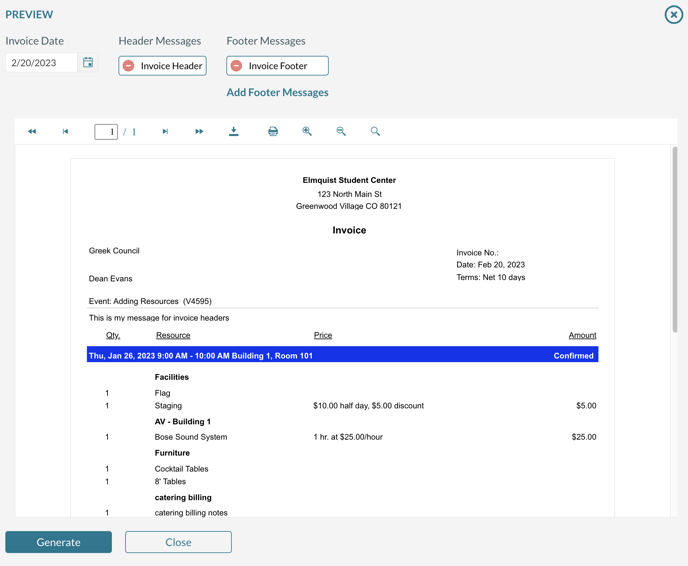The height and width of the screenshot is (566, 688).
Task: Click the Generate button
Action: pyautogui.click(x=58, y=542)
